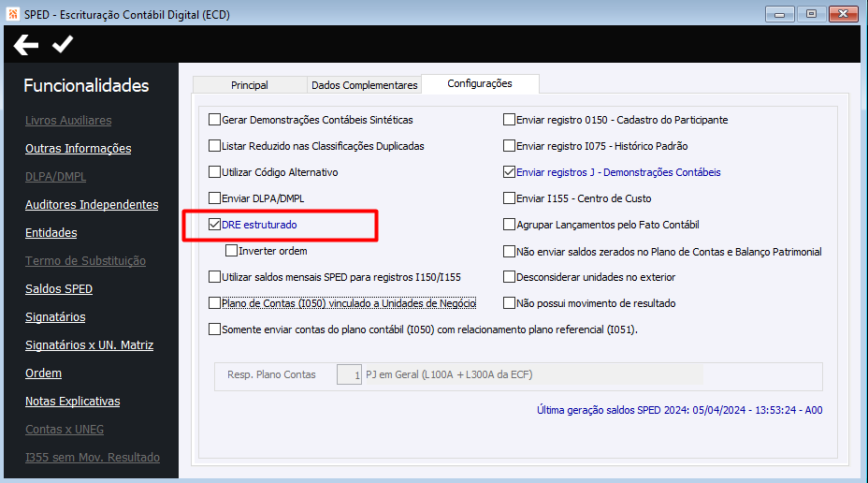
Task: Click the Resp. Plano Contas code field
Action: coord(349,375)
